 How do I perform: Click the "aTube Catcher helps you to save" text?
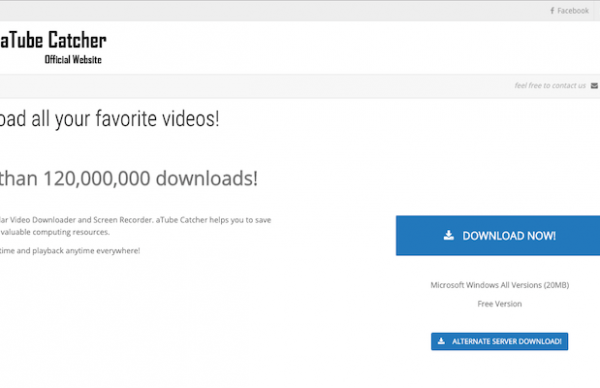click(213, 220)
